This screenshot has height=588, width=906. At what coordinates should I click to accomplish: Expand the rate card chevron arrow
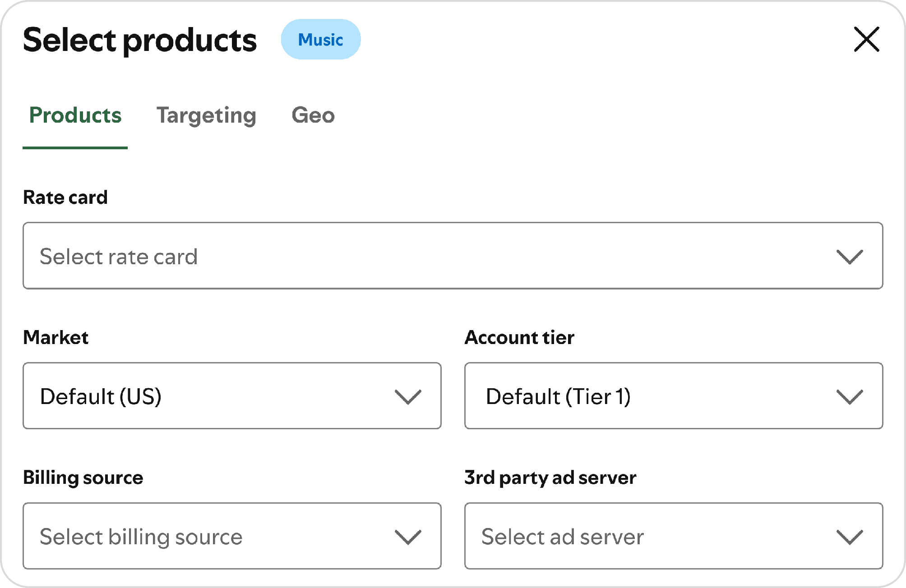point(849,256)
